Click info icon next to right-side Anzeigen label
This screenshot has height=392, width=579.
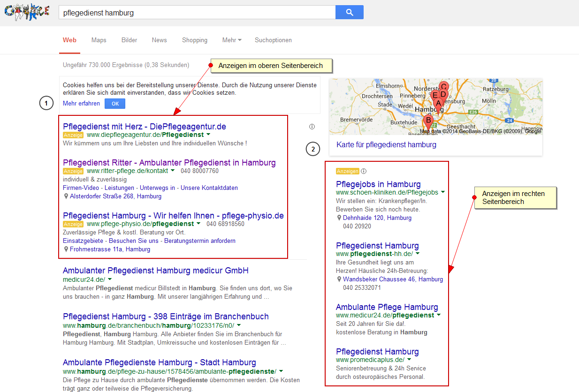(364, 171)
